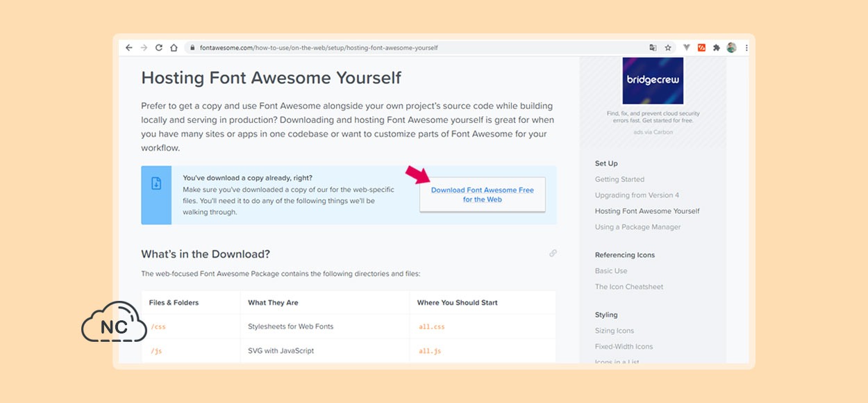The image size is (868, 403).
Task: Click the What They Are column header
Action: coord(273,303)
